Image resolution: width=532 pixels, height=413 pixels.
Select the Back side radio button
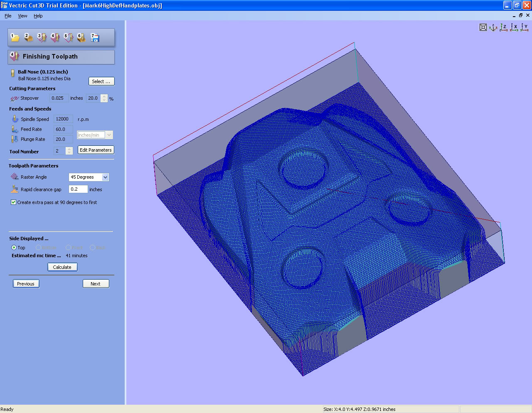tap(92, 248)
